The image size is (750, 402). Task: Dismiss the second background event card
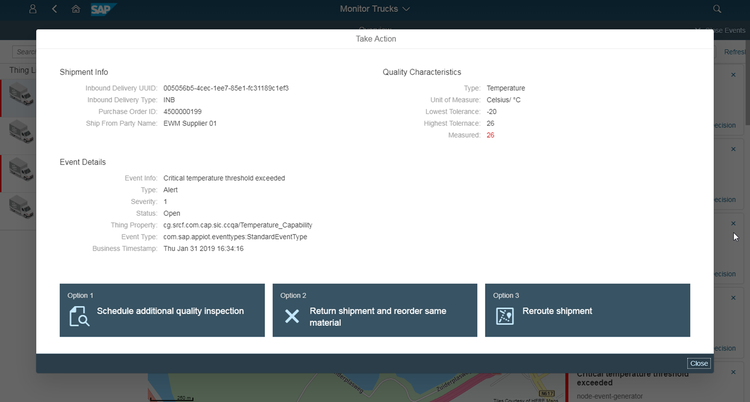pos(733,149)
